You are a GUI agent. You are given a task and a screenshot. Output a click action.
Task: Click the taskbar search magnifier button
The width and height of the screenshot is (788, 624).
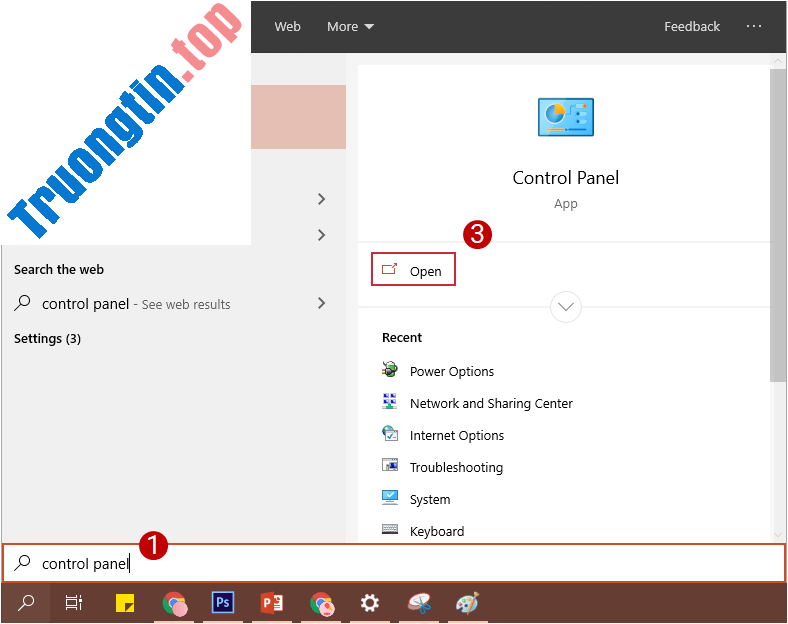(26, 602)
